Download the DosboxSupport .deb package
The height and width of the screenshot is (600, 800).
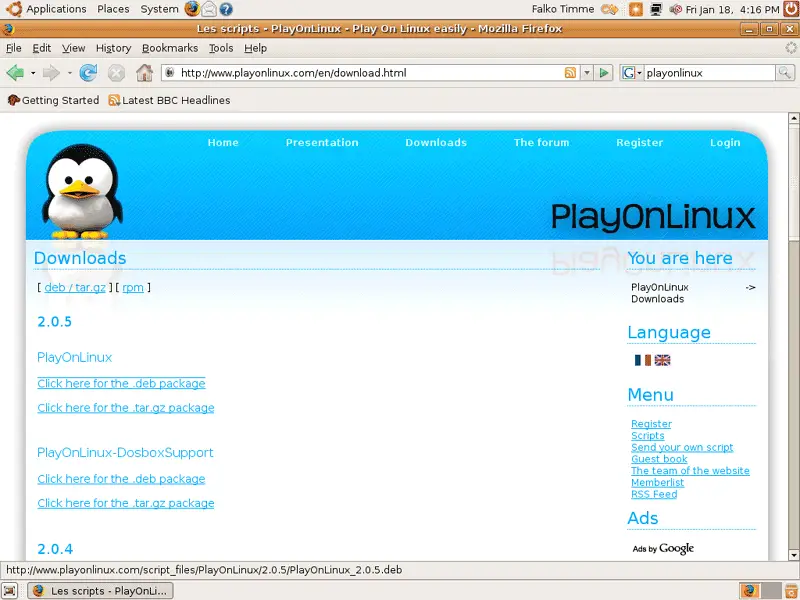click(121, 479)
